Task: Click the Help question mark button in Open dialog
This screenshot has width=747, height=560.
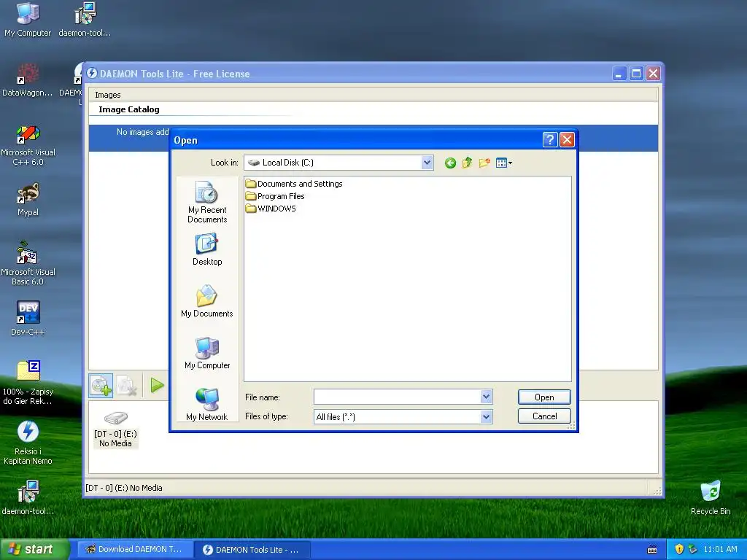Action: pyautogui.click(x=550, y=139)
